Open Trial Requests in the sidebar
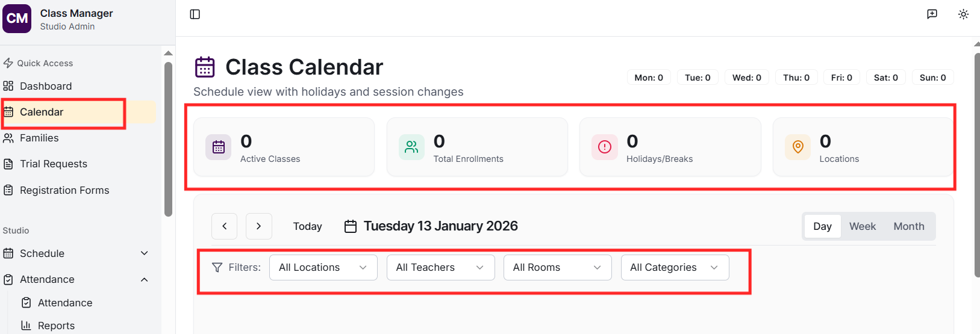The height and width of the screenshot is (334, 980). (54, 164)
